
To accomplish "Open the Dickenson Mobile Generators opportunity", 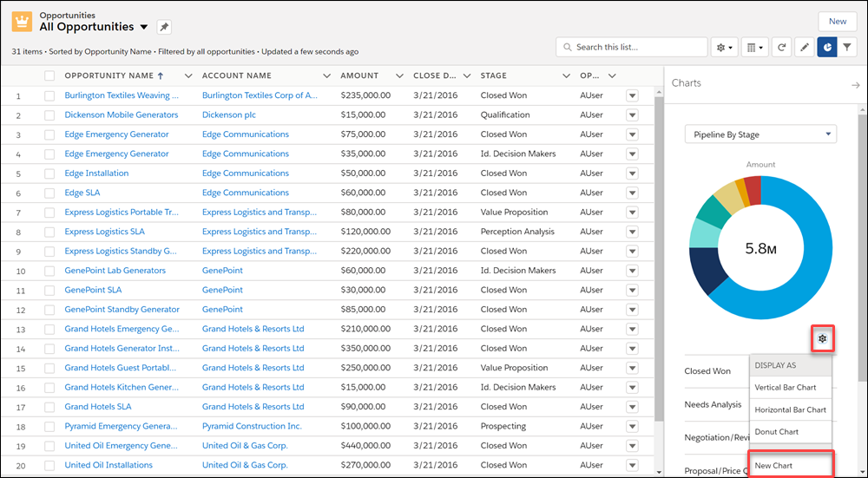I will coord(122,115).
